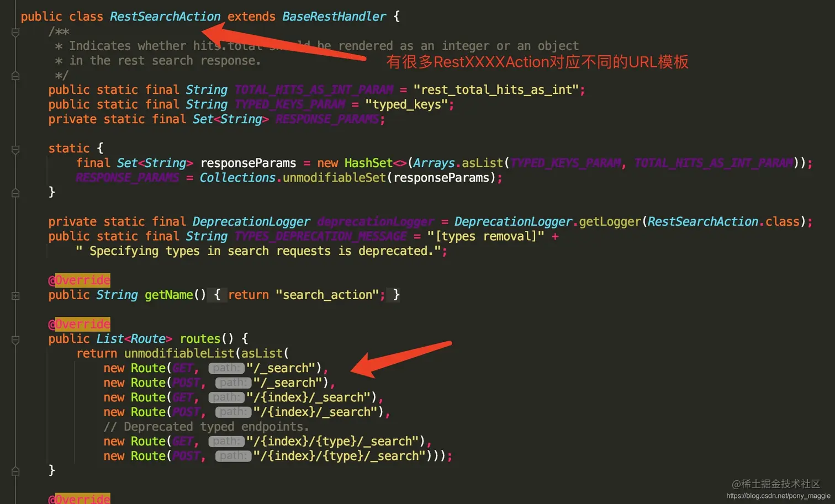
Task: Click fold end marker at routes() closing brace
Action: 15,471
